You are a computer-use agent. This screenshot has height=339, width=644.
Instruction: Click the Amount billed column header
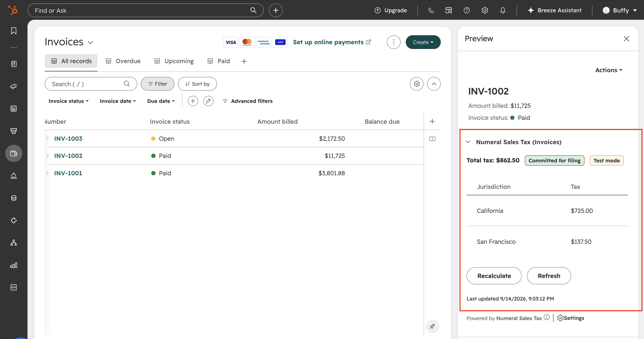coord(278,122)
